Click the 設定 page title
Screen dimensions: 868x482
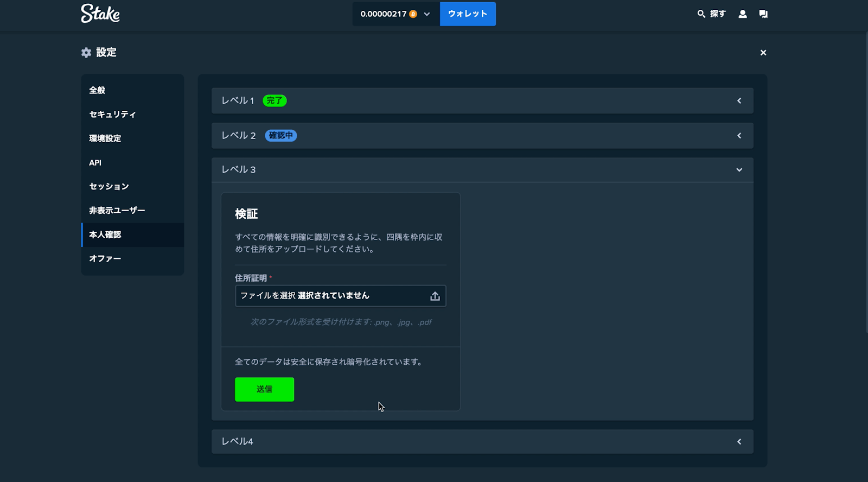point(106,53)
